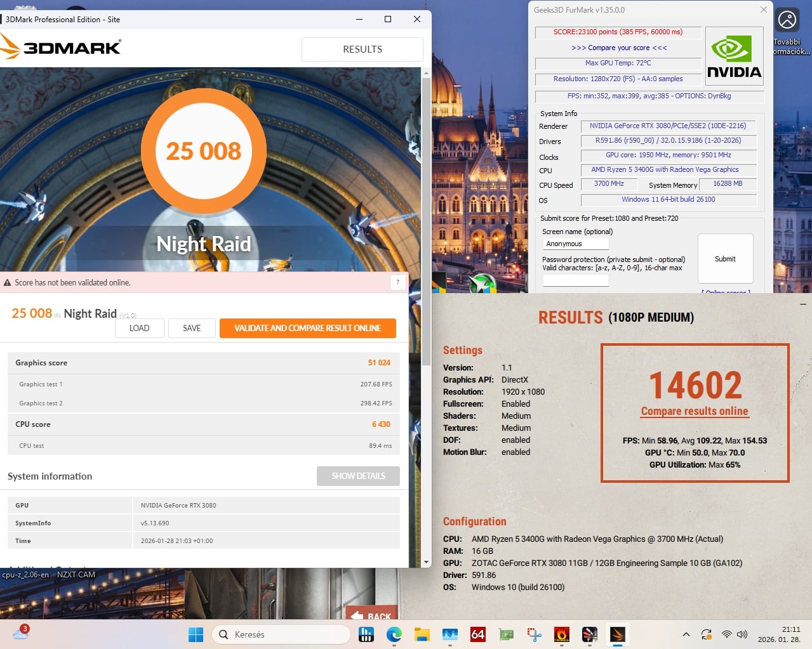The height and width of the screenshot is (649, 812).
Task: Click the Resolution 1280x720 field in FurMark
Action: 618,79
